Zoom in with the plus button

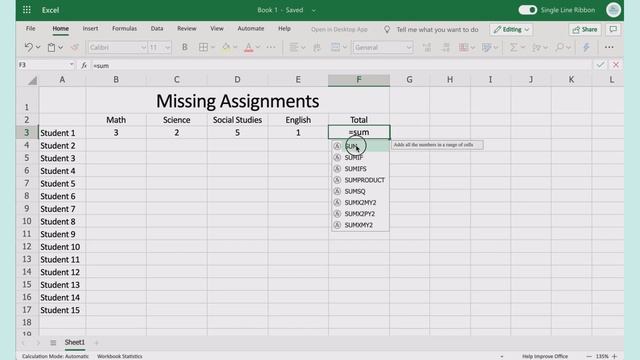[x=614, y=356]
